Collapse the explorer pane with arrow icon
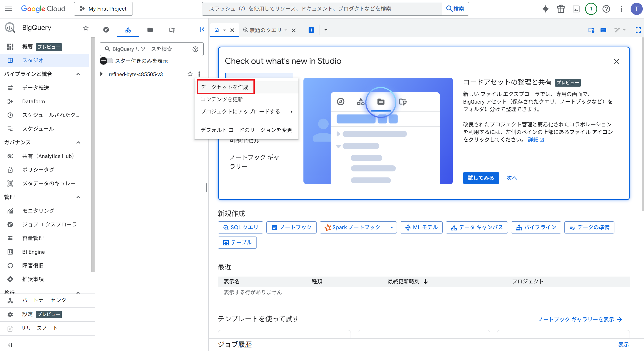 (202, 30)
